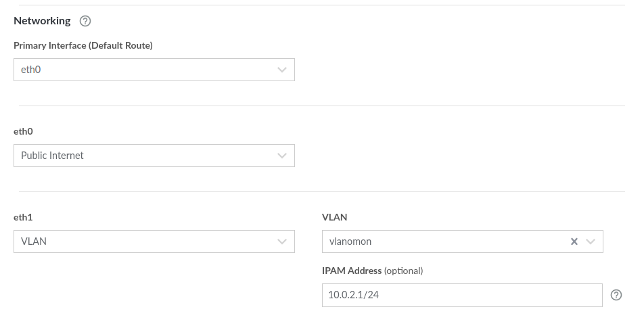
Task: Click the chevron arrow beside vlanomon clear button
Action: (x=591, y=241)
